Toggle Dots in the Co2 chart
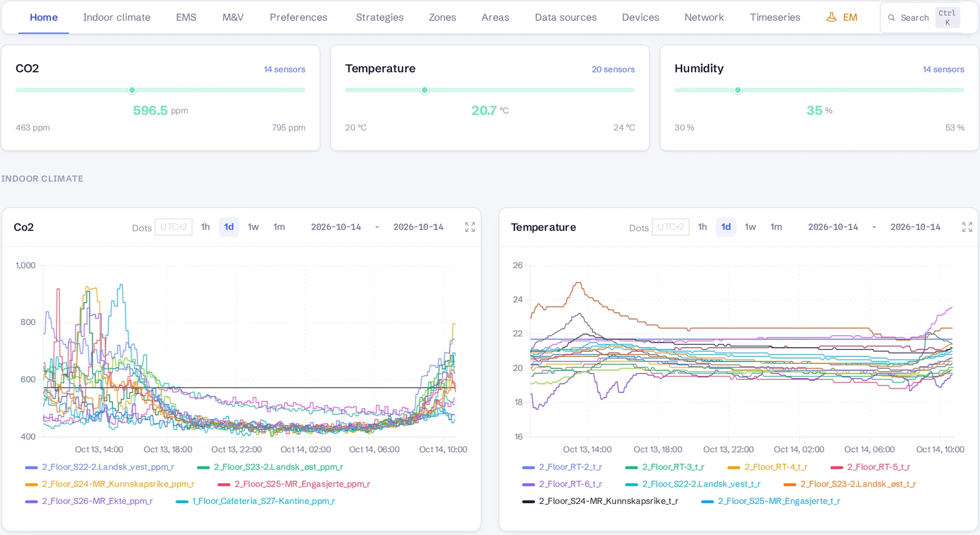Screen dimensions: 980x535 tap(142, 227)
